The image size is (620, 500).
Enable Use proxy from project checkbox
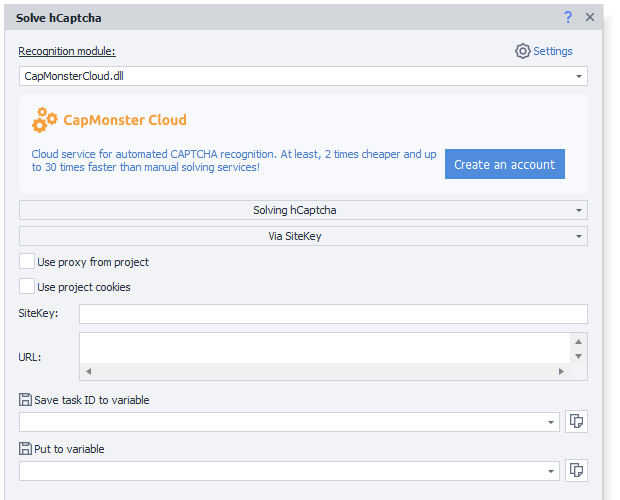click(x=27, y=262)
